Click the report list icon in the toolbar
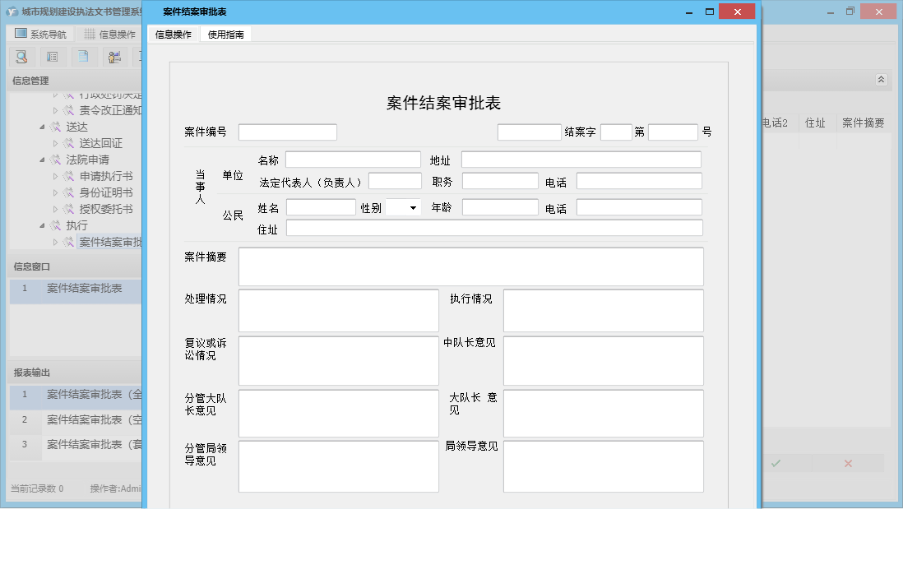This screenshot has width=903, height=588. click(x=51, y=57)
